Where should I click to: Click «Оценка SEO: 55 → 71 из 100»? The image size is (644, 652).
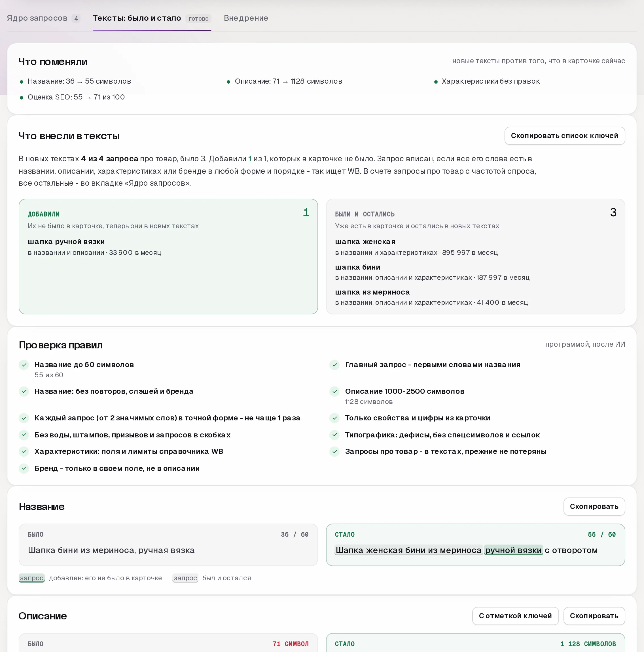(x=76, y=97)
